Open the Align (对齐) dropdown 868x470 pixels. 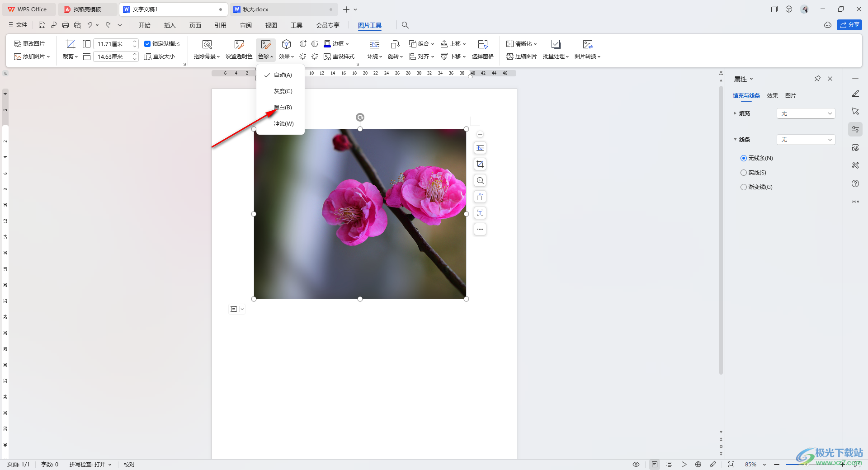[x=421, y=56]
